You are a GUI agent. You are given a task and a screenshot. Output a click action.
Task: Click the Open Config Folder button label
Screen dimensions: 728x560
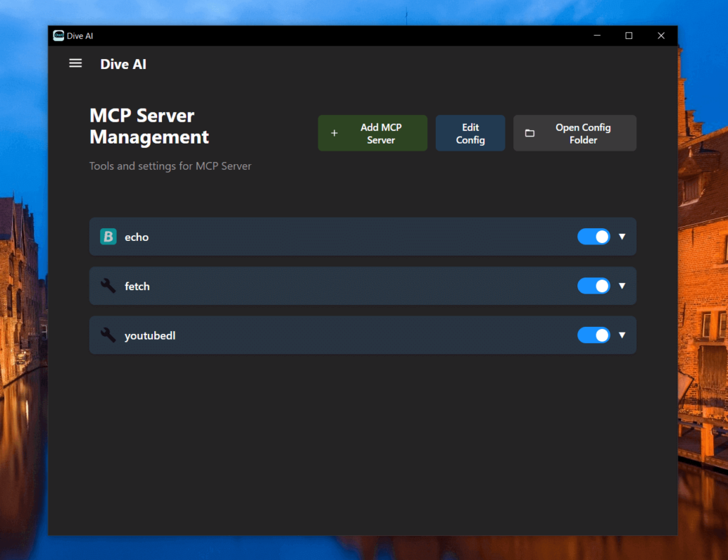(x=583, y=134)
